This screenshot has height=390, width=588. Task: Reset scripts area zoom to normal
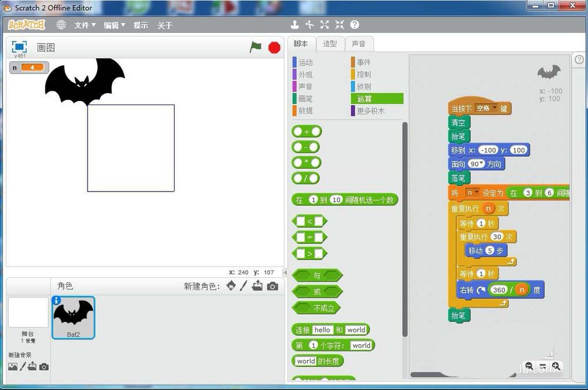click(543, 366)
